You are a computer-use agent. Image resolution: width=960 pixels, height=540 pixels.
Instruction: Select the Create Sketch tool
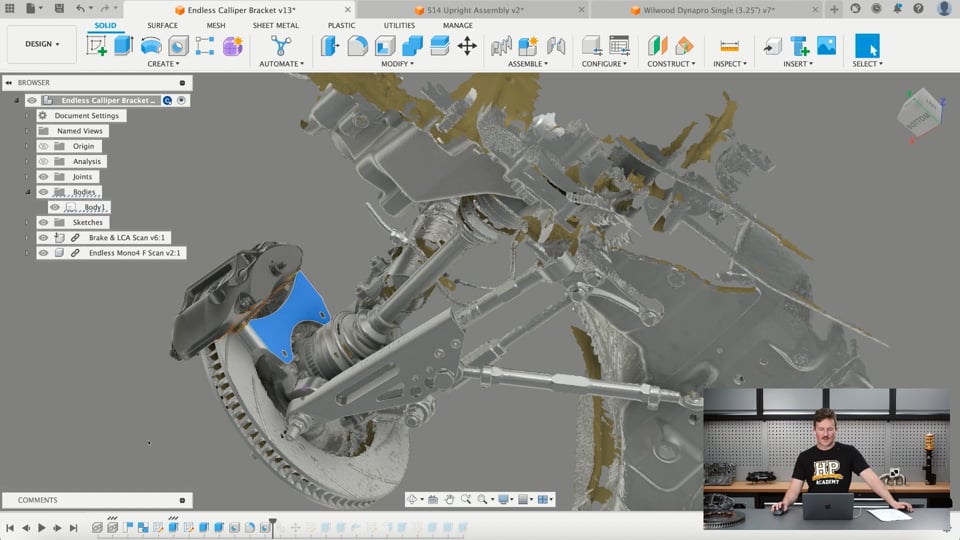coord(97,46)
